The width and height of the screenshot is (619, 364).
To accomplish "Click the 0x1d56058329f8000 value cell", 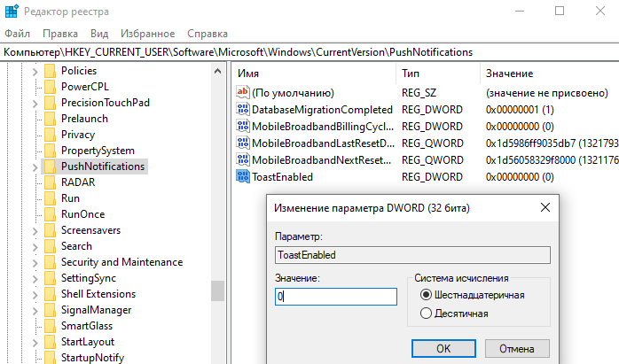I will click(x=552, y=160).
